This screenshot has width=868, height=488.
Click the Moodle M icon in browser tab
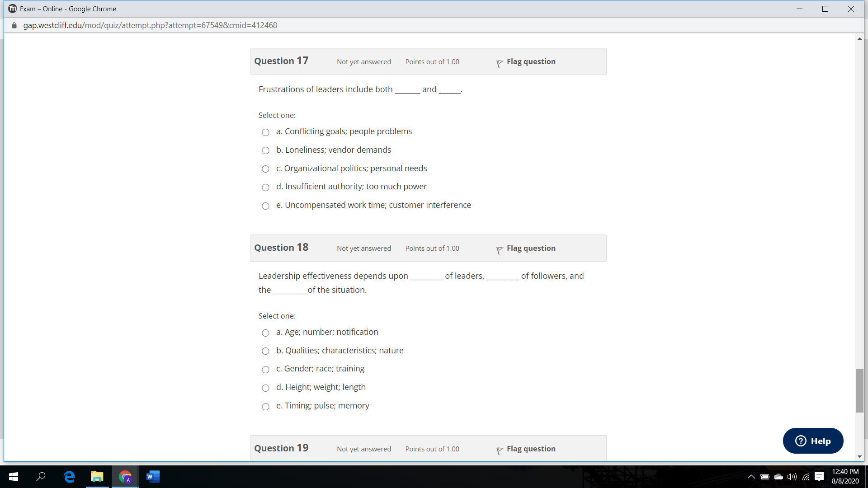click(x=11, y=8)
